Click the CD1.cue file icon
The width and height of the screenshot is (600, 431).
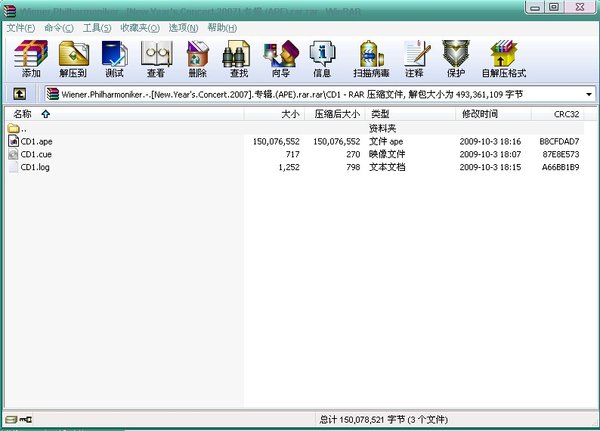(13, 154)
